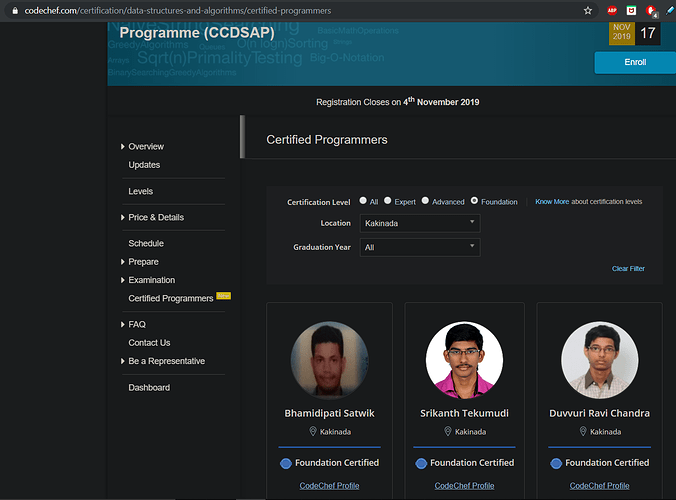The width and height of the screenshot is (676, 500).
Task: Select the Foundation certification level radio
Action: (474, 200)
